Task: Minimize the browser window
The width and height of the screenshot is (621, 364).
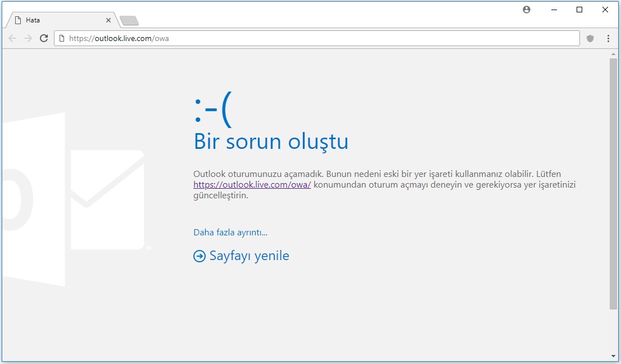Action: click(x=554, y=10)
